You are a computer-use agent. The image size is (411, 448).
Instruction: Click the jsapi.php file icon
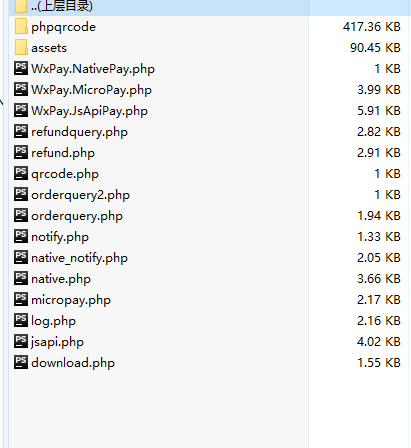coord(21,342)
